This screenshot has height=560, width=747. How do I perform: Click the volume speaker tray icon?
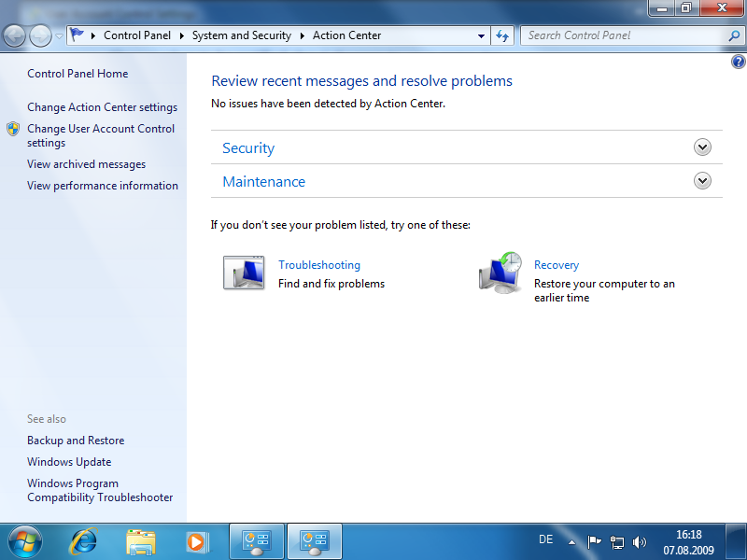click(640, 541)
